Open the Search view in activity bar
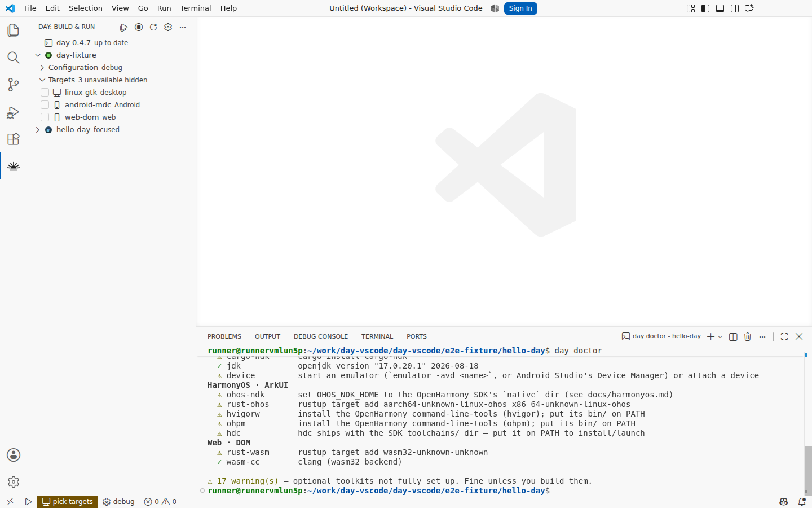 point(14,58)
